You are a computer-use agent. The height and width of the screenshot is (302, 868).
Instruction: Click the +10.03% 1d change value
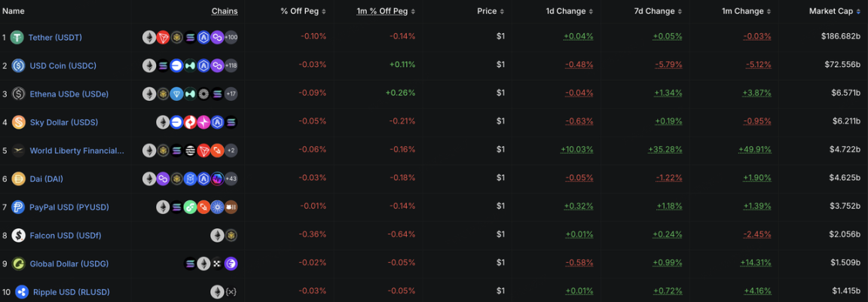pyautogui.click(x=576, y=150)
